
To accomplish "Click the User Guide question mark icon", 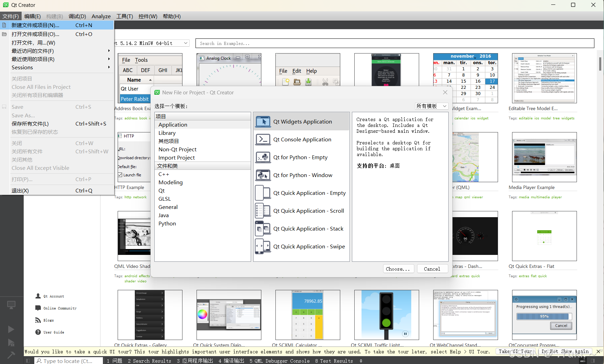I will tap(38, 332).
